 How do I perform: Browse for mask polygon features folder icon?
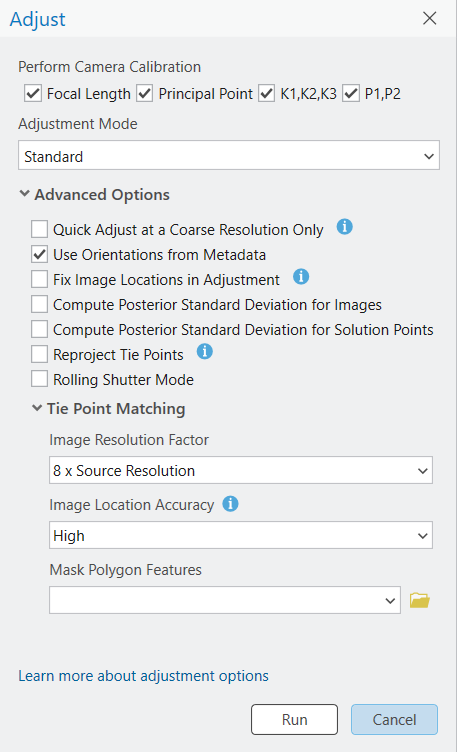point(420,600)
